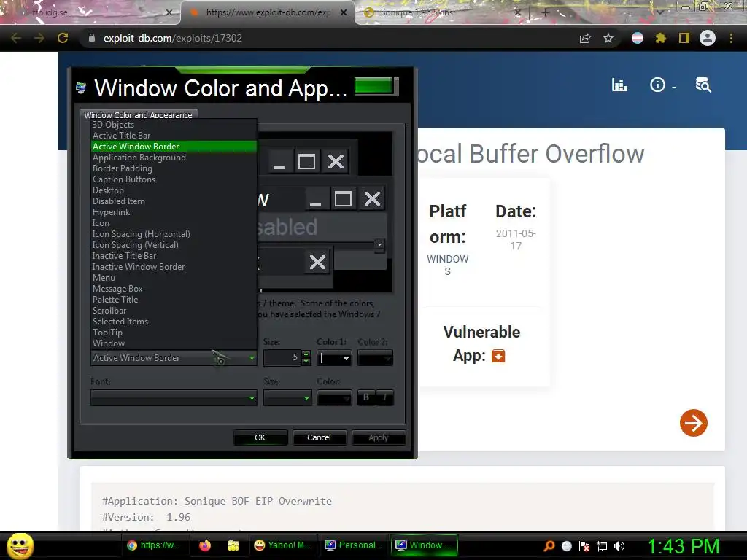Select 'Inactive Window Border' entry
Viewport: 747px width, 560px height.
(174, 267)
